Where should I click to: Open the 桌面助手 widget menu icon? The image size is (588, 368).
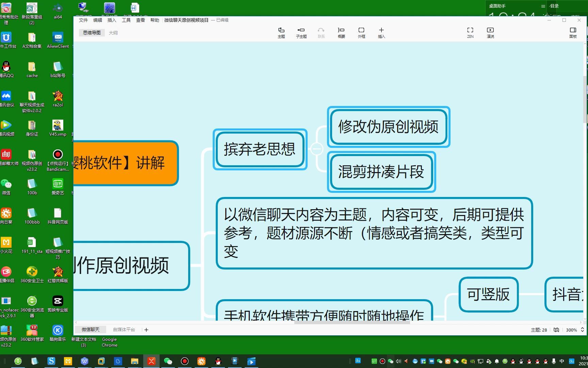[x=543, y=6]
